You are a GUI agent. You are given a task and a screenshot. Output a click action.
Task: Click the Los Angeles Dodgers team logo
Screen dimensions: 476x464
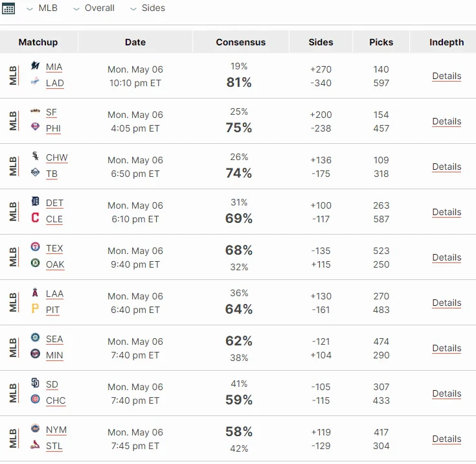[x=35, y=81]
